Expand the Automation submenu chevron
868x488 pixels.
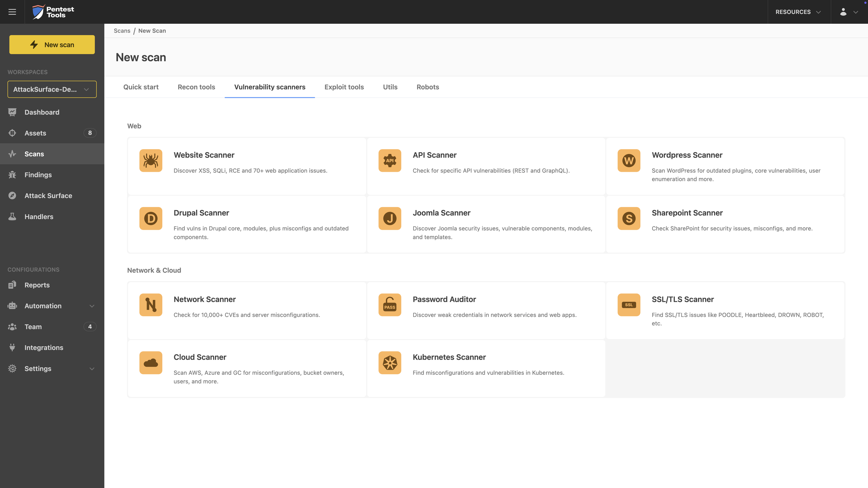coord(92,306)
